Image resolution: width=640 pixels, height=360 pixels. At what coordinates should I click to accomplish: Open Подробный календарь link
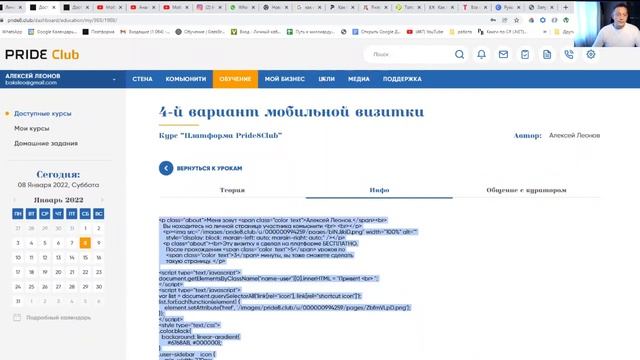[58, 318]
